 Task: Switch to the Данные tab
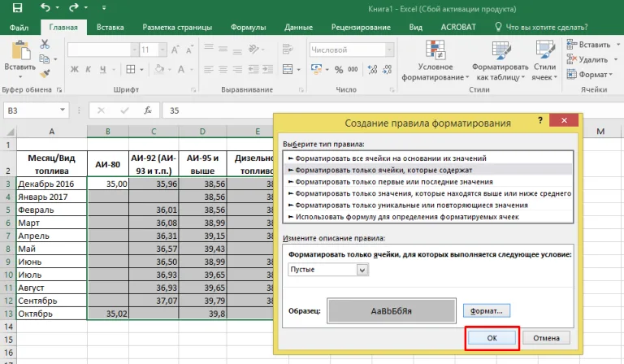coord(298,28)
